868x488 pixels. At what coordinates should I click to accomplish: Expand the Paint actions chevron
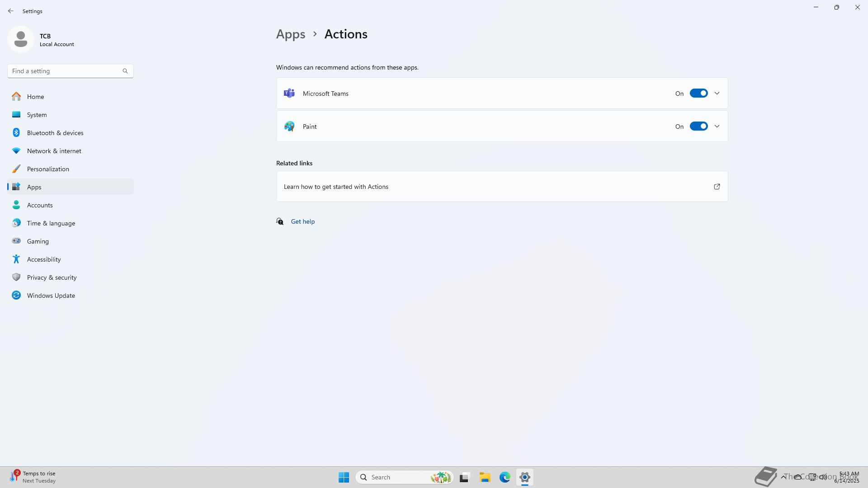point(717,127)
